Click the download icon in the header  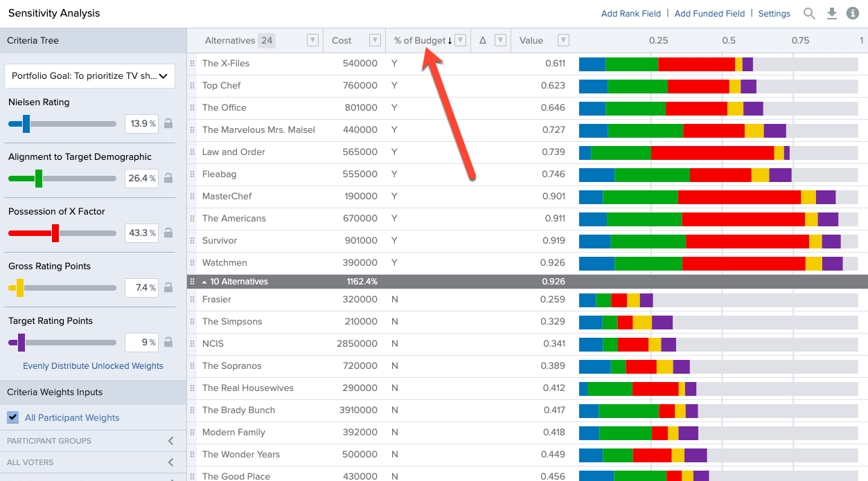(x=832, y=13)
